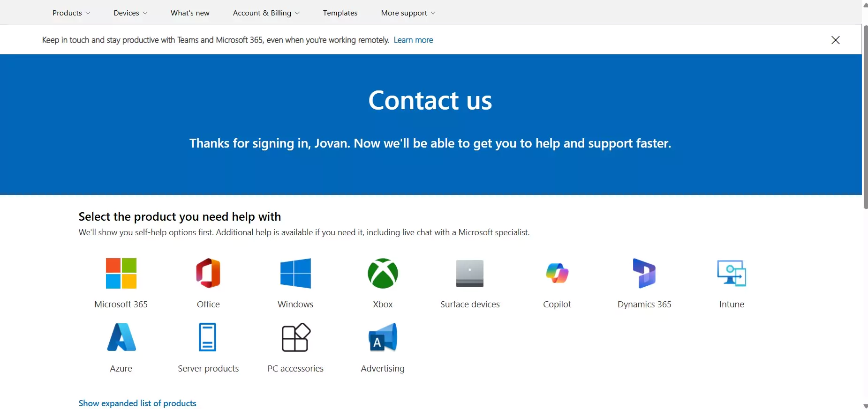
Task: Open the Templates menu item
Action: click(340, 13)
